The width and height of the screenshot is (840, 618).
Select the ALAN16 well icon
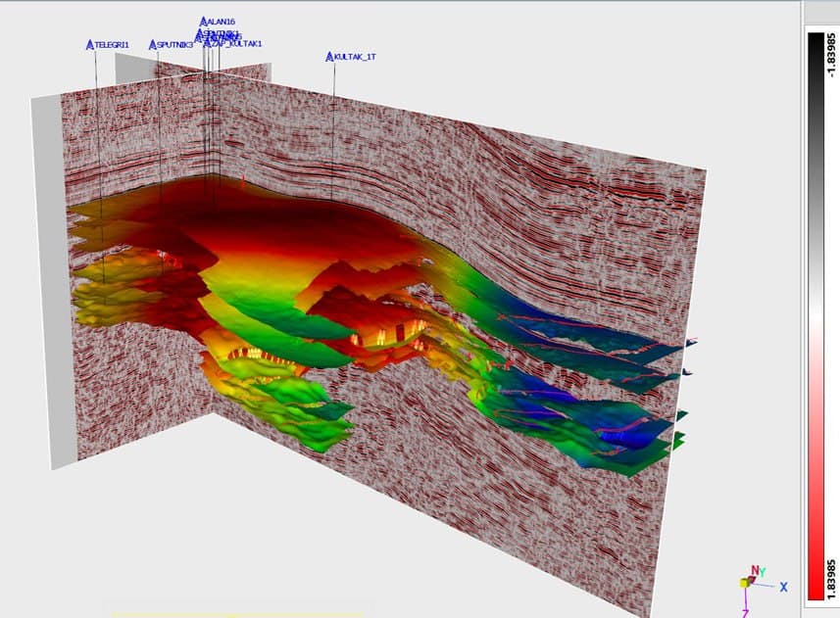tap(204, 22)
